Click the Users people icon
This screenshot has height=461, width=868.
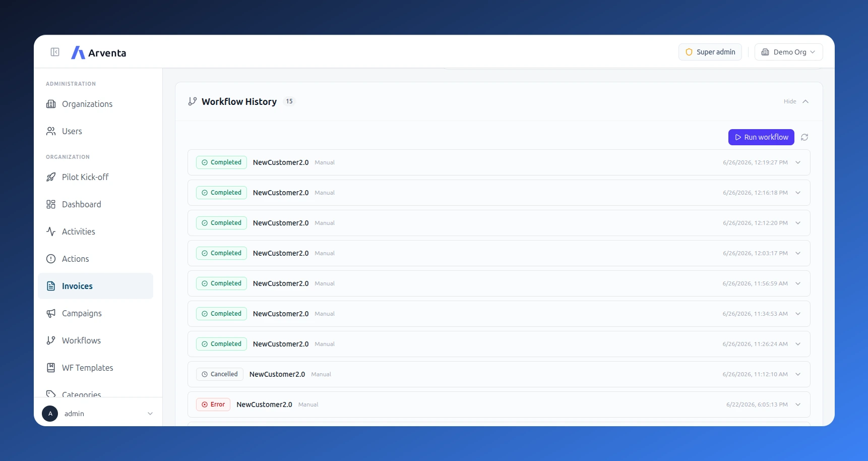pos(51,131)
